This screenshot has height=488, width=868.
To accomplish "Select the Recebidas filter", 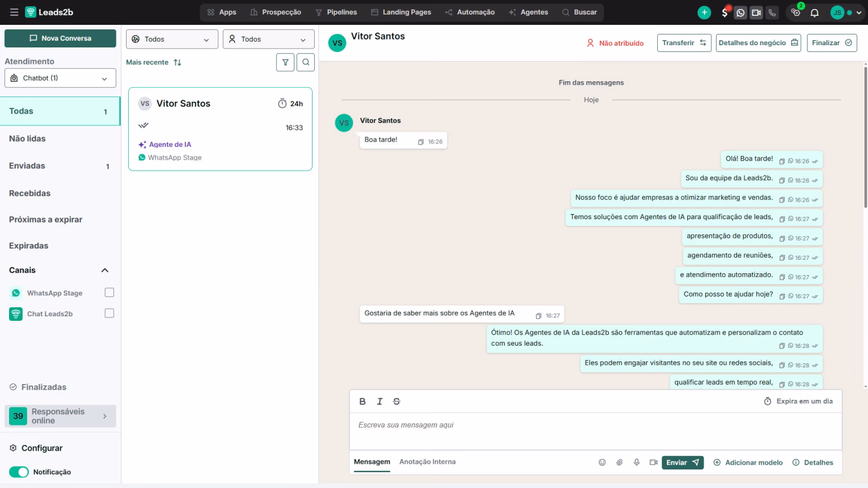I will pos(60,193).
